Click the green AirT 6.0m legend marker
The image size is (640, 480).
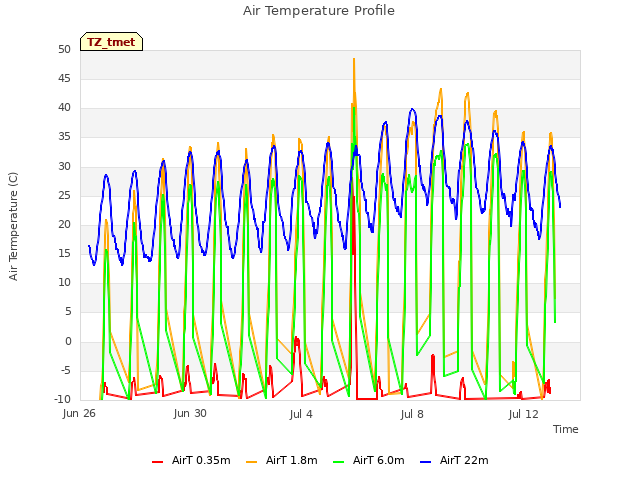(338, 462)
